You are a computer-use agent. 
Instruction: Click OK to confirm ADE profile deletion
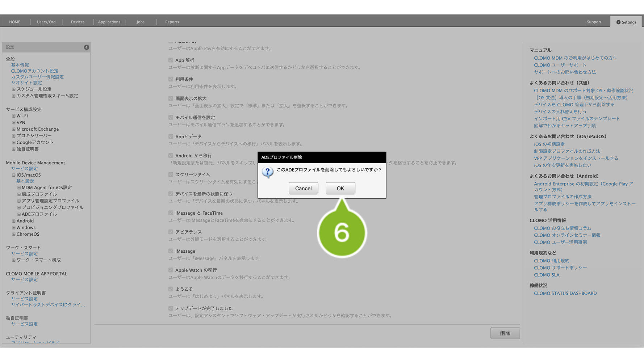(x=340, y=188)
